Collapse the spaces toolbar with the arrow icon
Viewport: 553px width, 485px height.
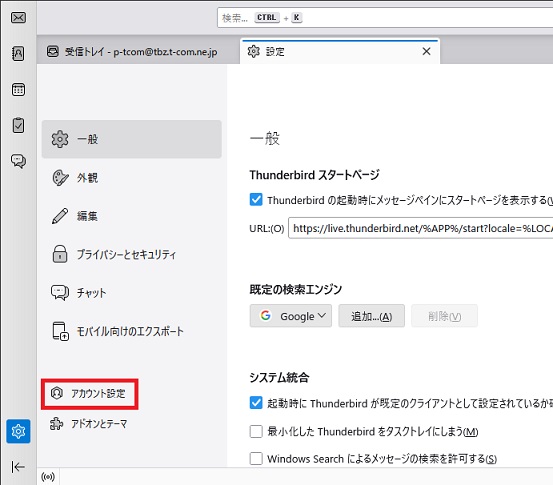18,467
